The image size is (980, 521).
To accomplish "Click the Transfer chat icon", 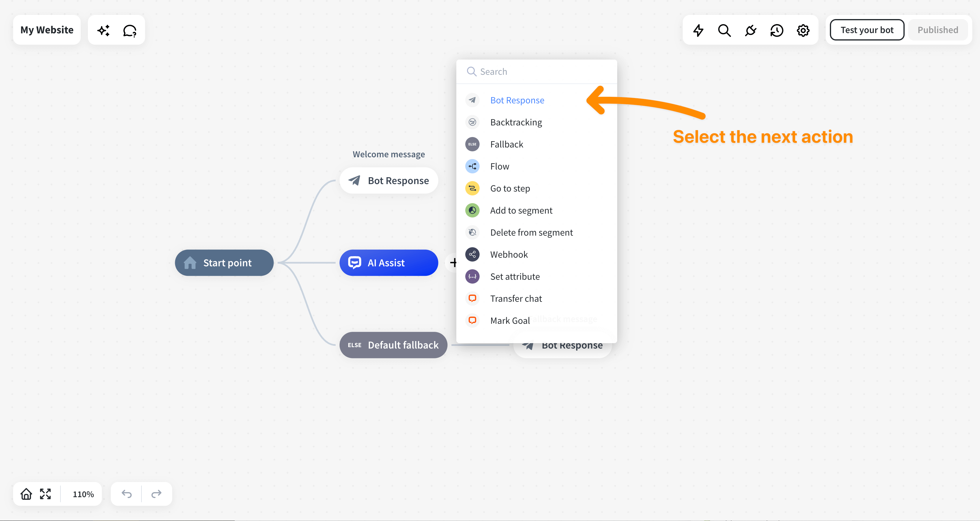I will click(x=472, y=299).
